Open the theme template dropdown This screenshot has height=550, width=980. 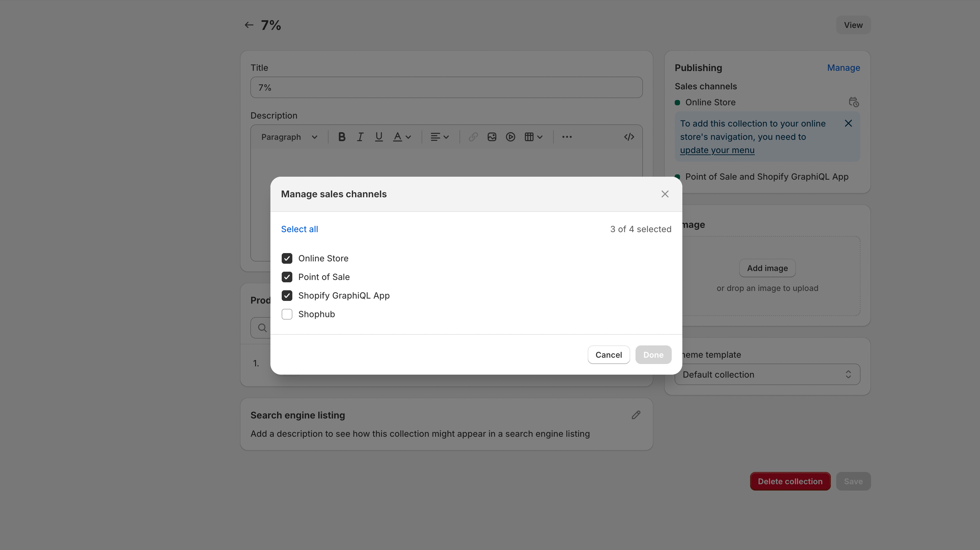point(767,374)
